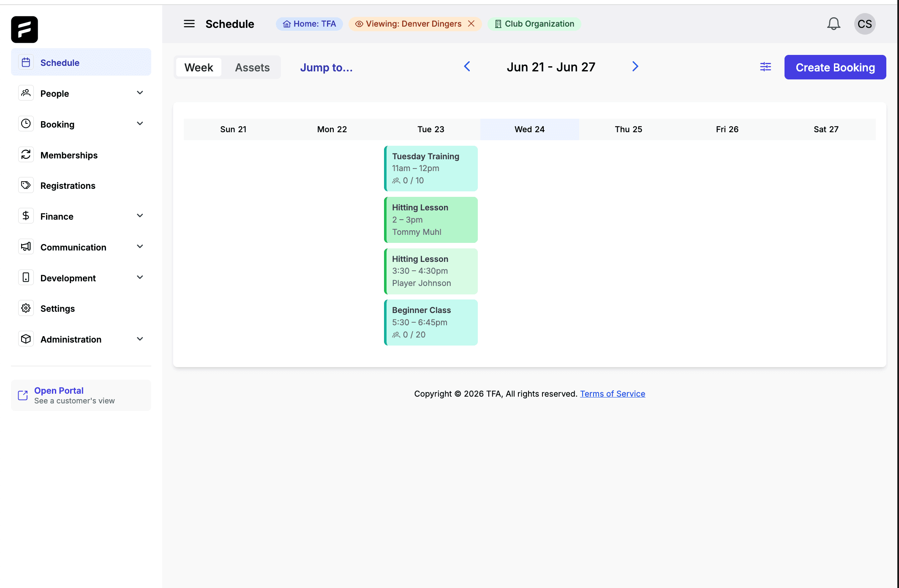
Task: Click the TFA app logo
Action: (x=25, y=30)
